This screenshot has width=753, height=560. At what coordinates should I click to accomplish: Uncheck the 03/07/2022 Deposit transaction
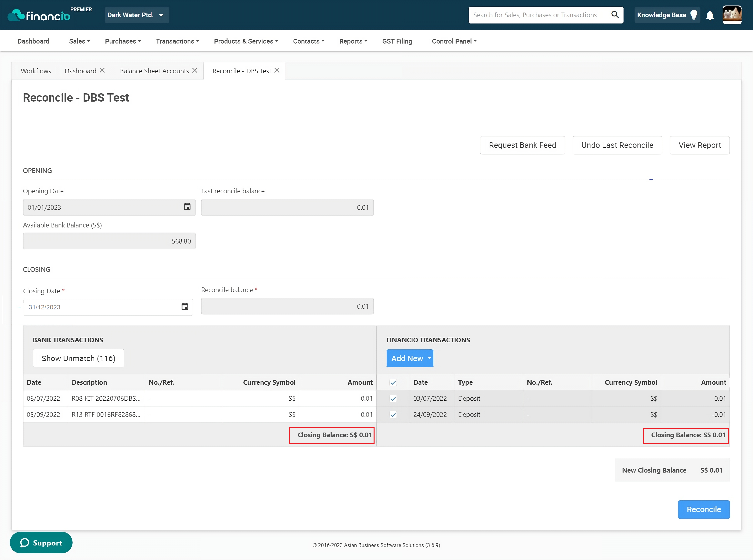[x=393, y=399]
